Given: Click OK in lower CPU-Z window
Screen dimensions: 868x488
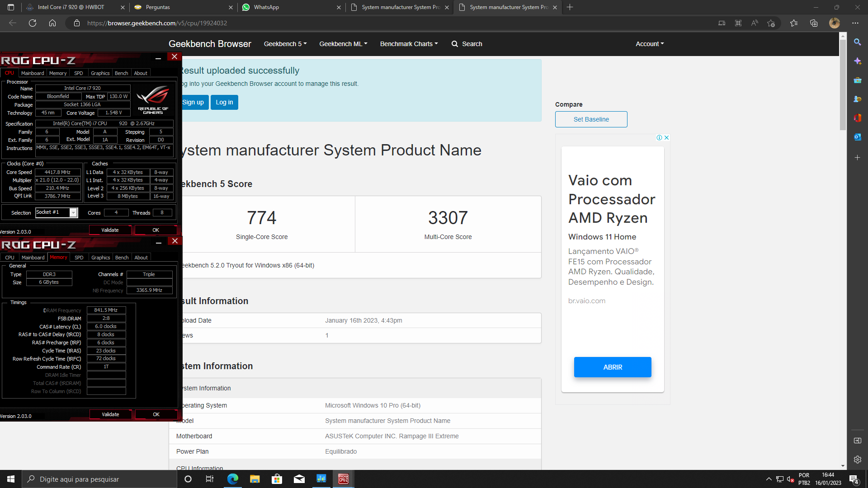Looking at the screenshot, I should point(156,414).
